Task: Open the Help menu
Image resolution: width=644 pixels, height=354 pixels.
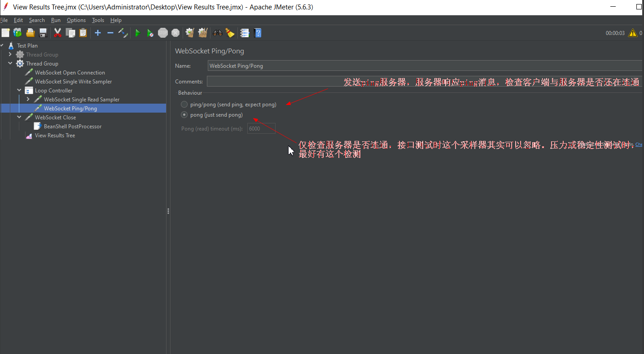Action: [x=116, y=20]
